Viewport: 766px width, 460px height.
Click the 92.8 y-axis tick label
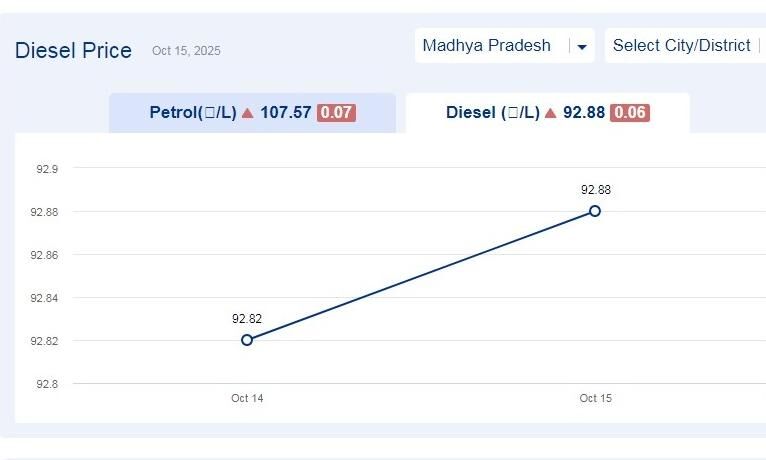(x=47, y=384)
